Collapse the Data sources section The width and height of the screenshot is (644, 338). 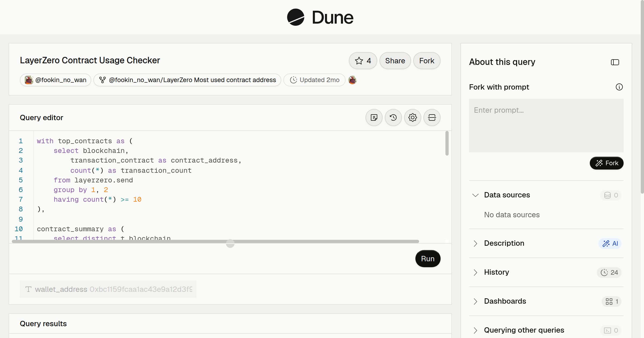tap(475, 195)
